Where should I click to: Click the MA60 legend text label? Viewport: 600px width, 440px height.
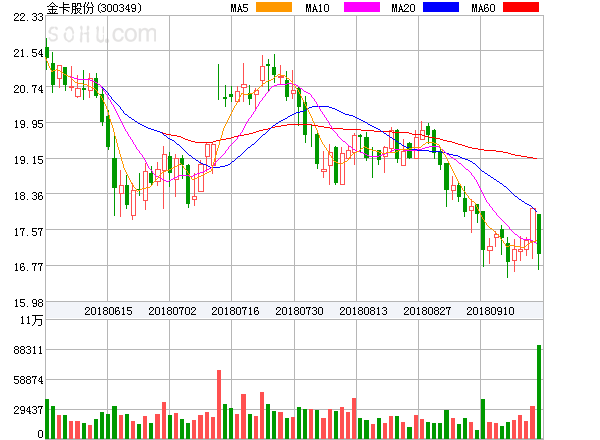(483, 8)
